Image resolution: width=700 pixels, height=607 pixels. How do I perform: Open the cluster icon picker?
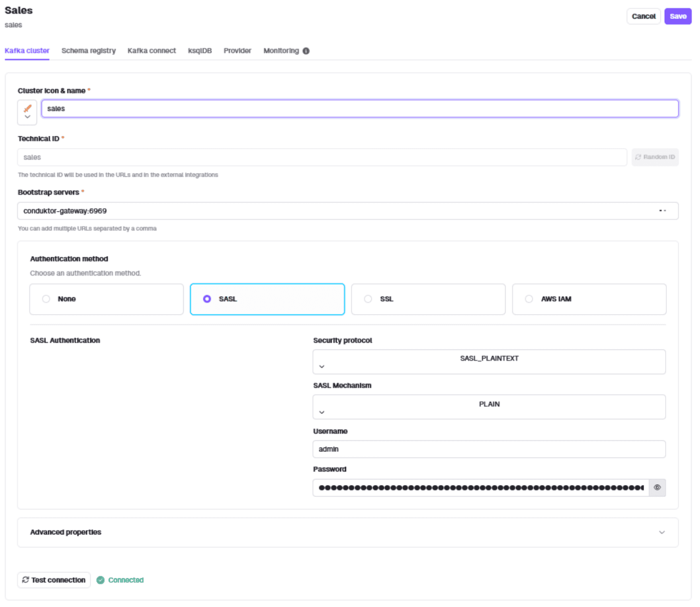(x=27, y=112)
